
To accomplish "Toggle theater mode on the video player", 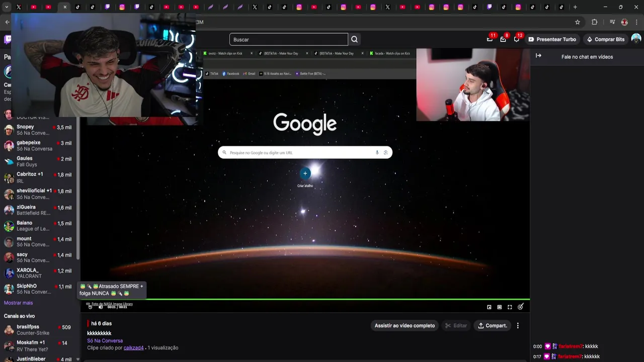I will (500, 307).
